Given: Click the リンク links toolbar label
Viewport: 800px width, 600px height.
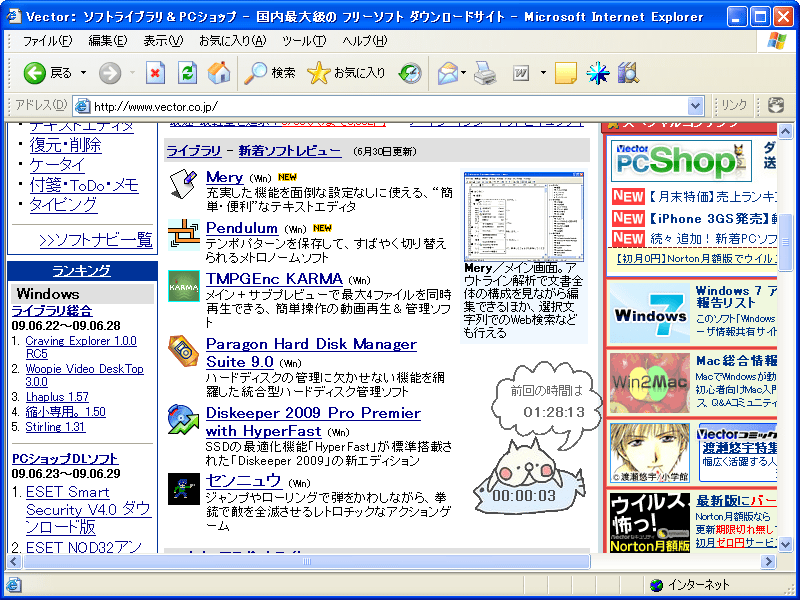Looking at the screenshot, I should click(x=734, y=106).
